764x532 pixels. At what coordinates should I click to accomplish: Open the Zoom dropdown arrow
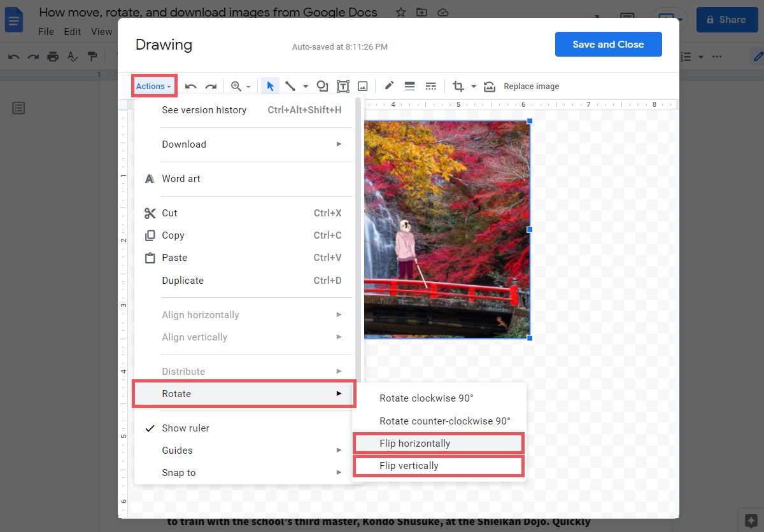(248, 85)
